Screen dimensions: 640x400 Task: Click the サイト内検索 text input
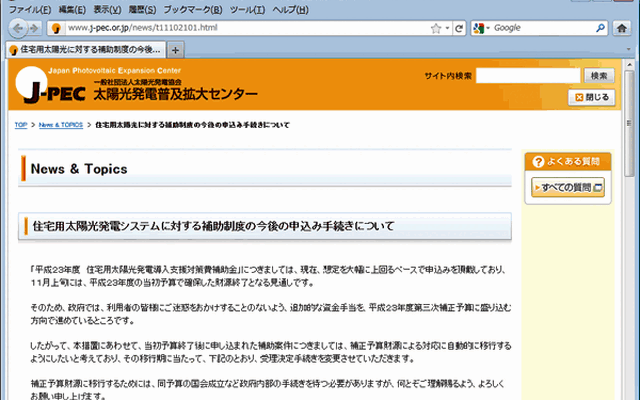pos(528,76)
